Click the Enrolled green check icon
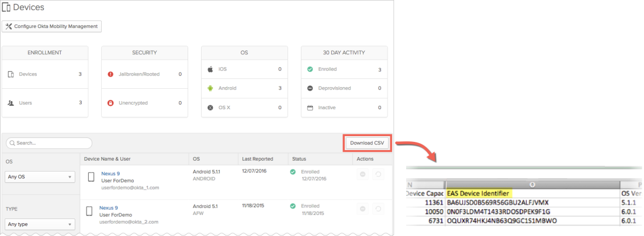The height and width of the screenshot is (236, 644). pyautogui.click(x=310, y=69)
